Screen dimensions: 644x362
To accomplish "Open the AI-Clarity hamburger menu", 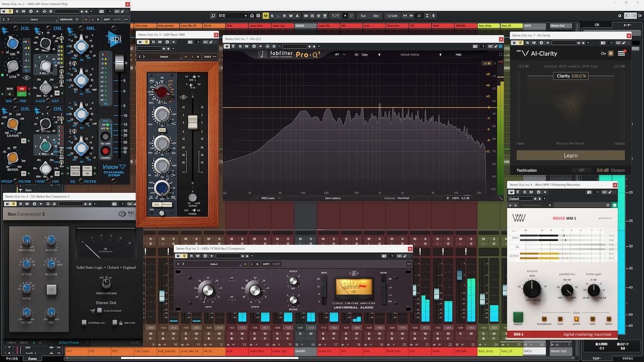I will click(x=621, y=53).
